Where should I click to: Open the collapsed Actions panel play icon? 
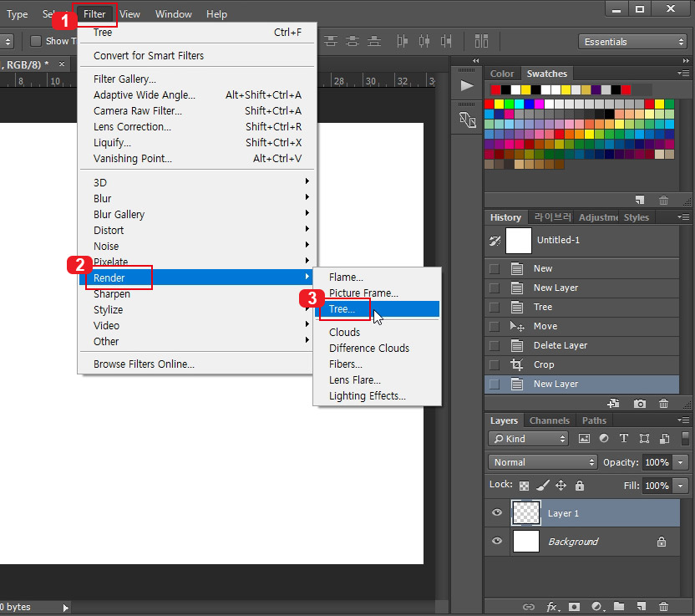466,85
